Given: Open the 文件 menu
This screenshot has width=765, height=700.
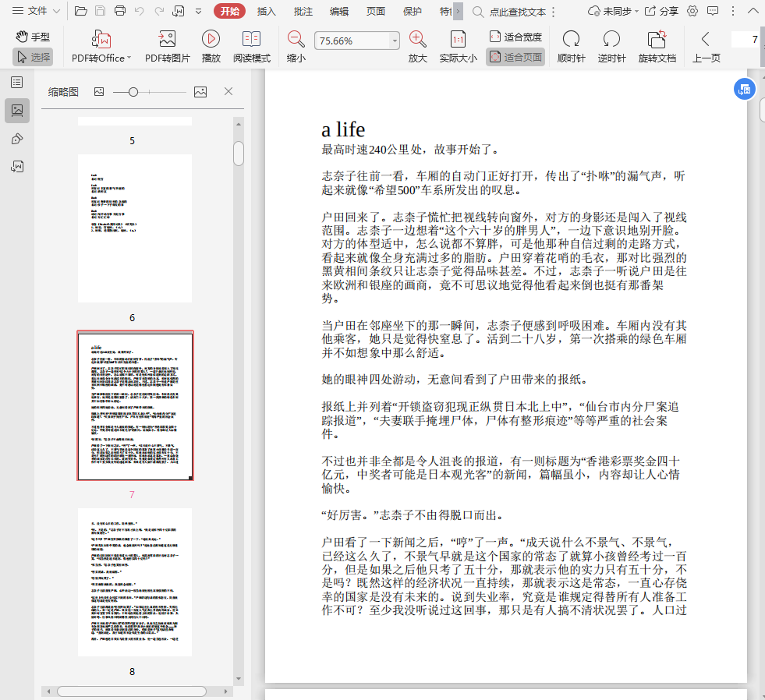Looking at the screenshot, I should click(36, 11).
